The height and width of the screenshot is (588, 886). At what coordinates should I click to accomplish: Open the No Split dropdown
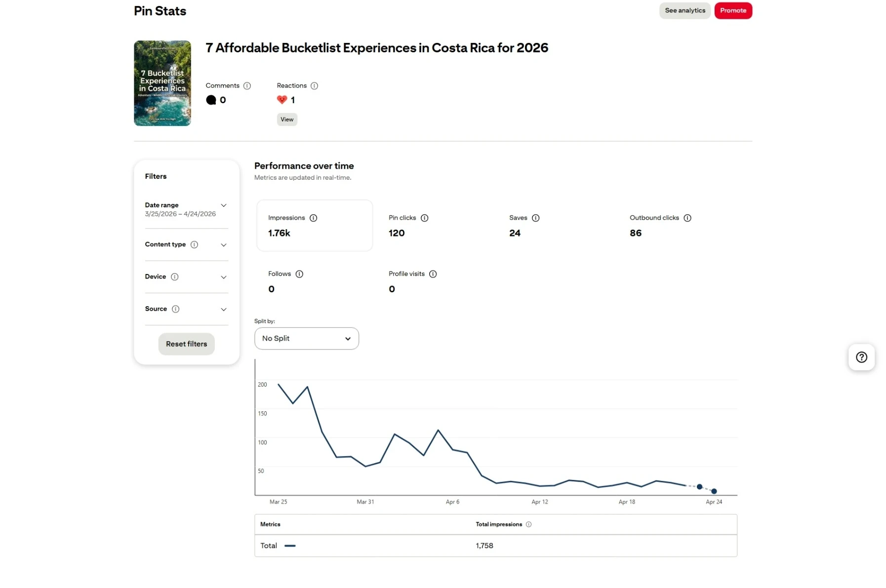click(x=306, y=339)
